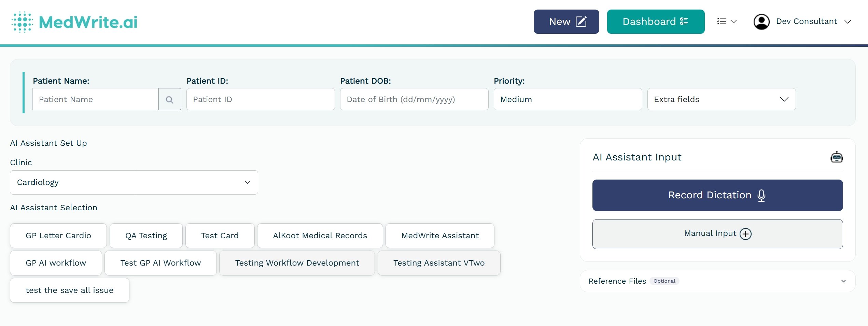Open the Clinic Cardiology dropdown
Screen dimensions: 868x326
coord(134,182)
